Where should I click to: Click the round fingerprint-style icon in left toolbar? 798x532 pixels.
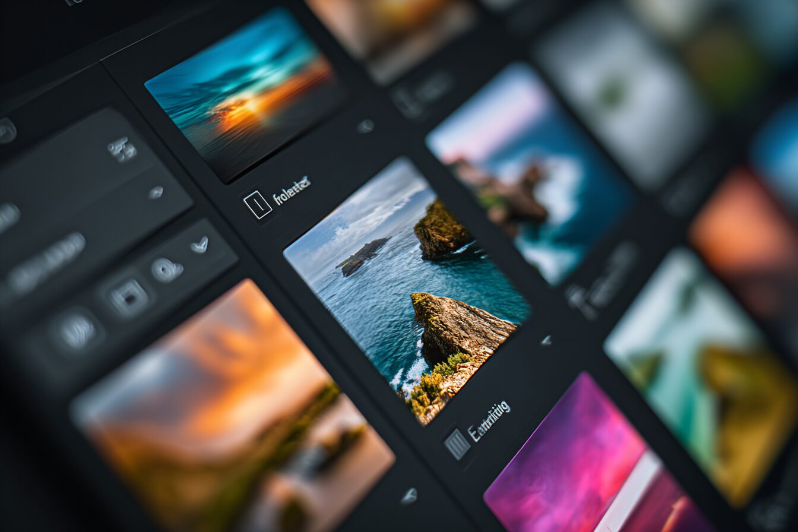76,330
